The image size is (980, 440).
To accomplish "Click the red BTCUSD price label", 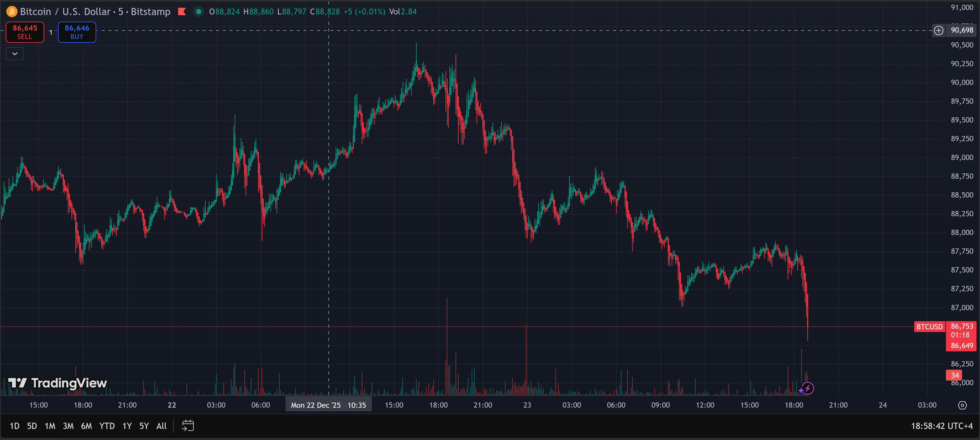I will pos(929,327).
